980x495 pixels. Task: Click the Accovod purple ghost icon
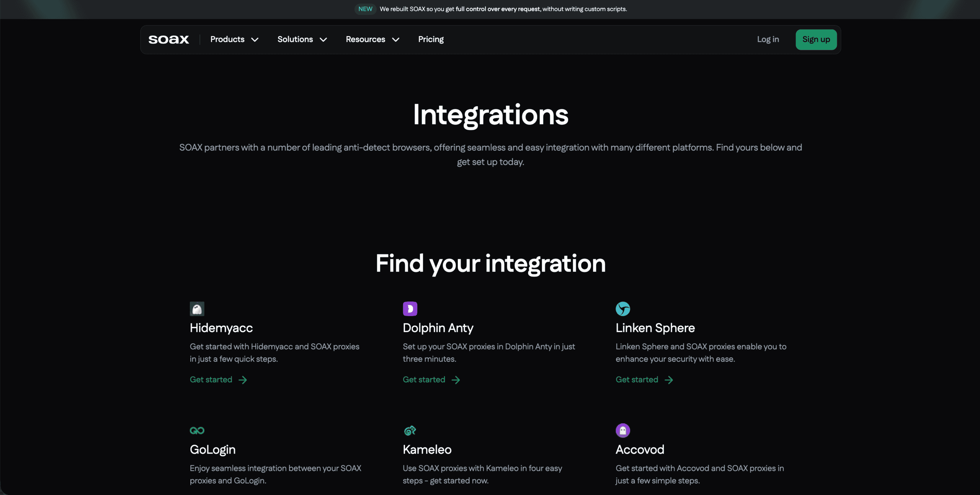point(623,431)
